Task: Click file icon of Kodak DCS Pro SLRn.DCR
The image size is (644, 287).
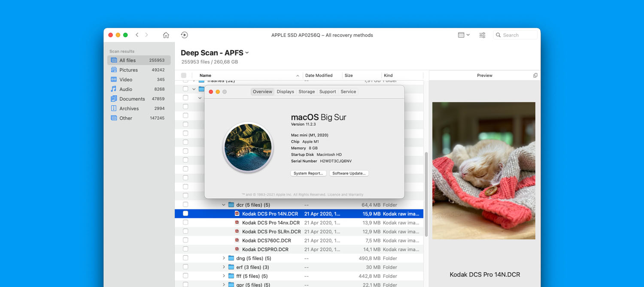Action: coord(237,232)
